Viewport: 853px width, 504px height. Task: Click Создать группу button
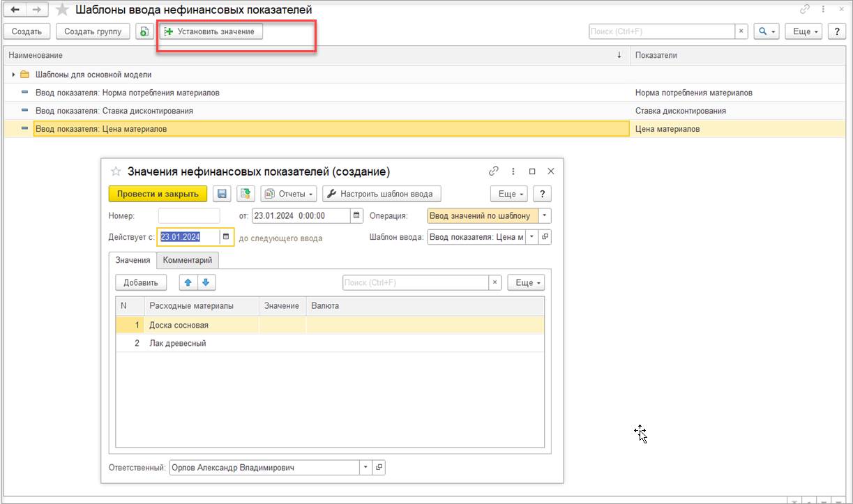[93, 31]
